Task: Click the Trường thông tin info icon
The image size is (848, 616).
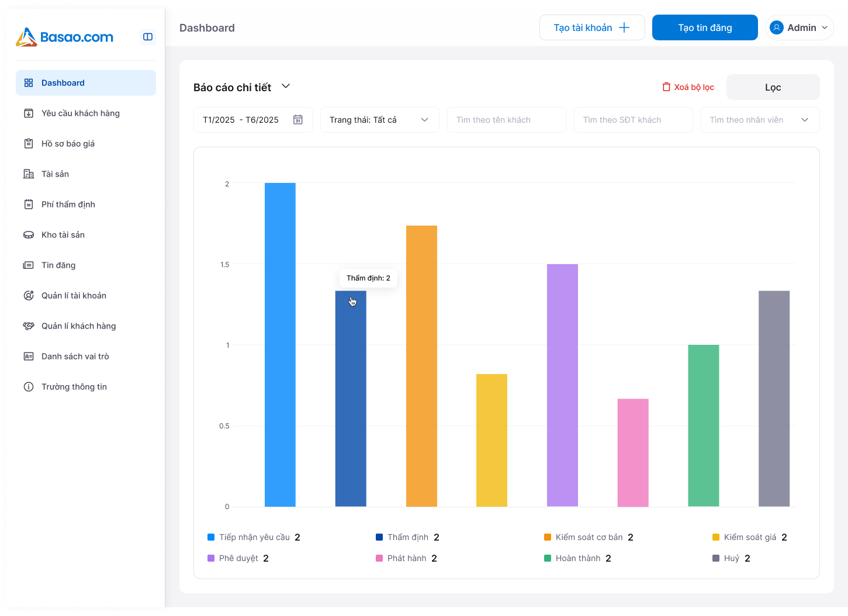Action: (29, 387)
